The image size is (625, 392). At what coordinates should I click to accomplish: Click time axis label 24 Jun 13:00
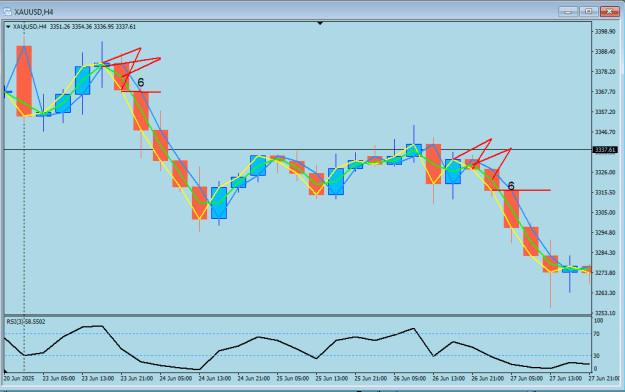pos(215,378)
